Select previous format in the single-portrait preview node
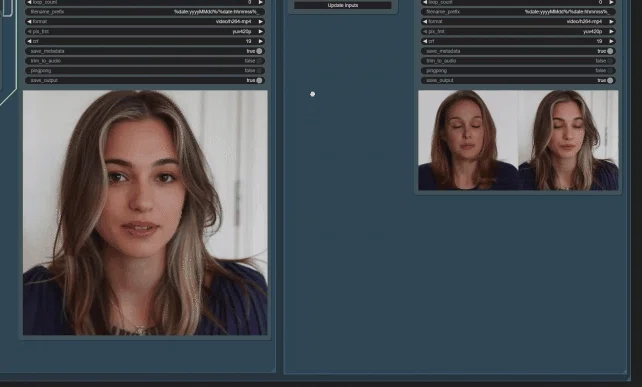642x387 pixels. [29, 22]
